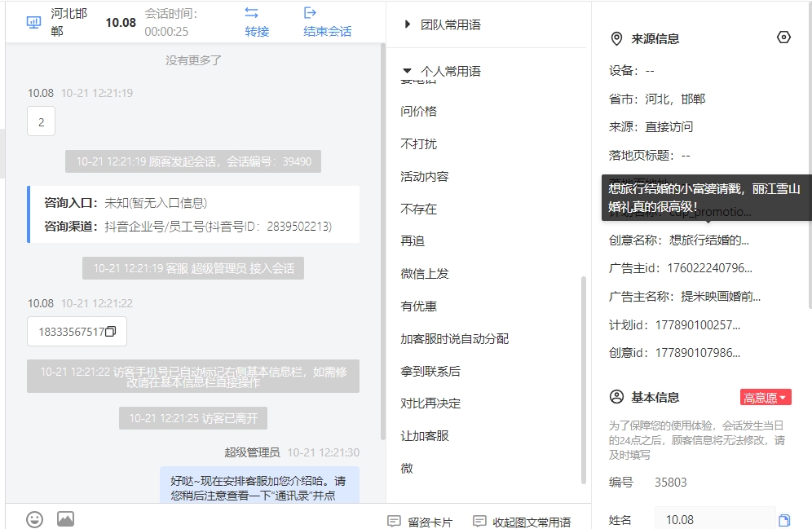Open the 高意愿 intent dropdown

click(766, 398)
